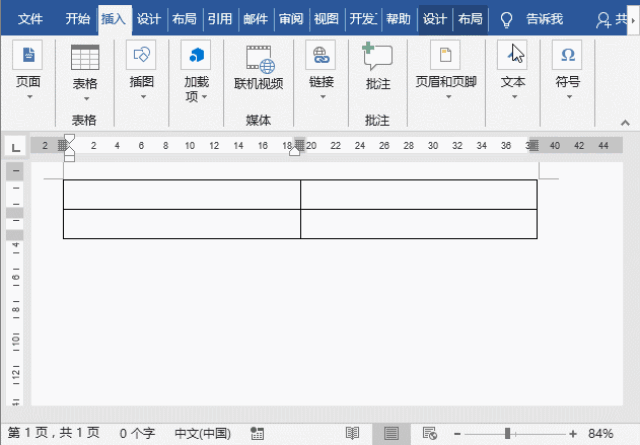
Task: Expand the 文本 dropdown arrow
Action: [514, 97]
